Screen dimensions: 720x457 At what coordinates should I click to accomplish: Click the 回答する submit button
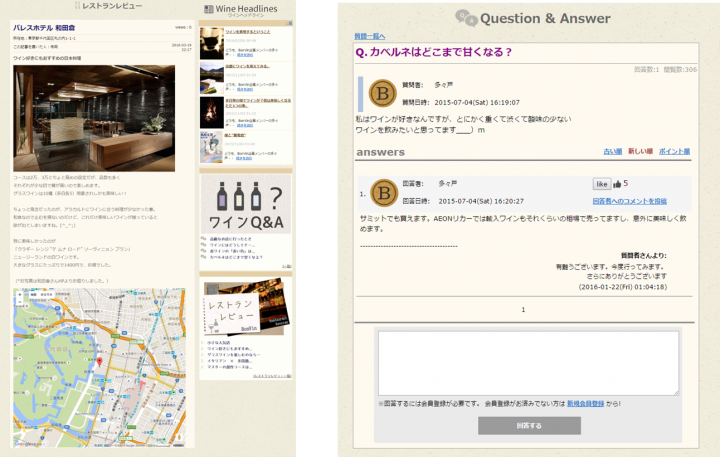[529, 426]
